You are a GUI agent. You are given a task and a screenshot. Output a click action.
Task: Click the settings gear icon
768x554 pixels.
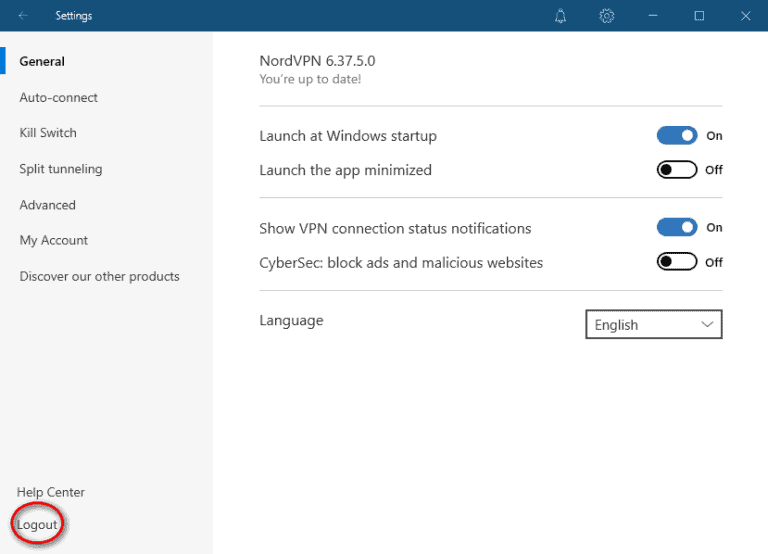(x=606, y=16)
